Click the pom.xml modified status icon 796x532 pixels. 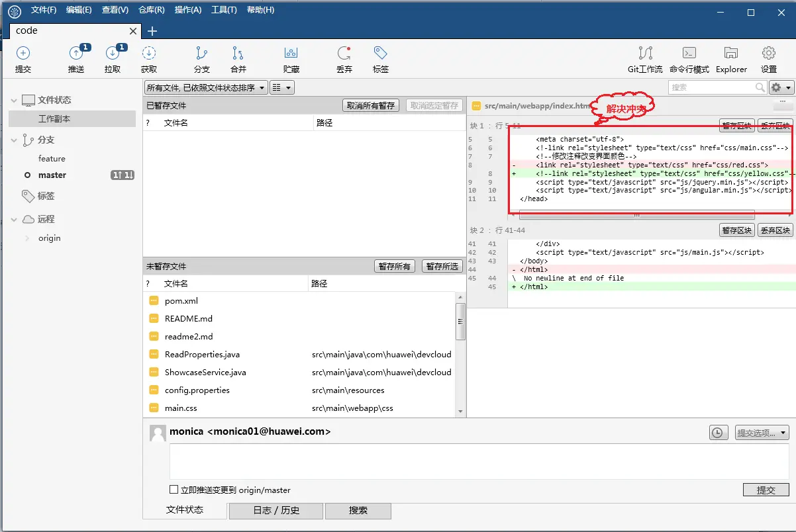coord(154,301)
